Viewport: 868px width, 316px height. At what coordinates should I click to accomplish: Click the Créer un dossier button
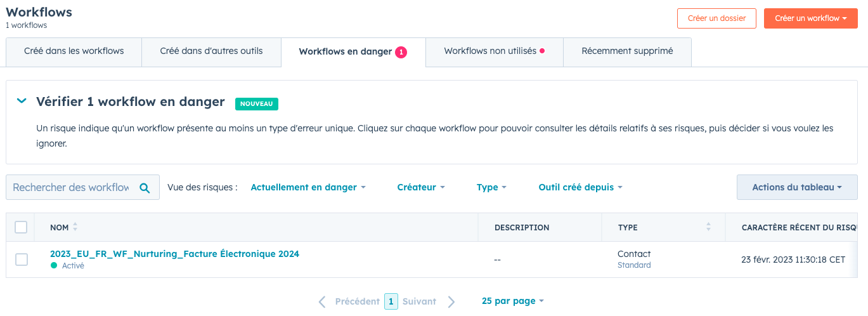716,18
